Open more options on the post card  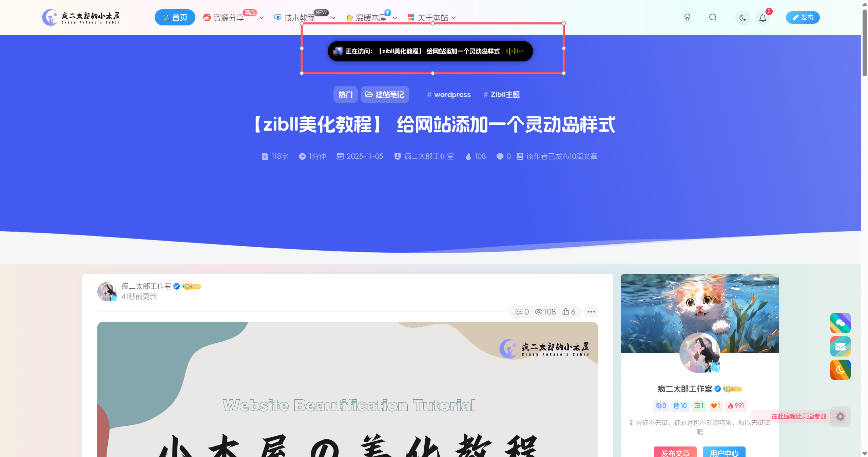pyautogui.click(x=591, y=312)
